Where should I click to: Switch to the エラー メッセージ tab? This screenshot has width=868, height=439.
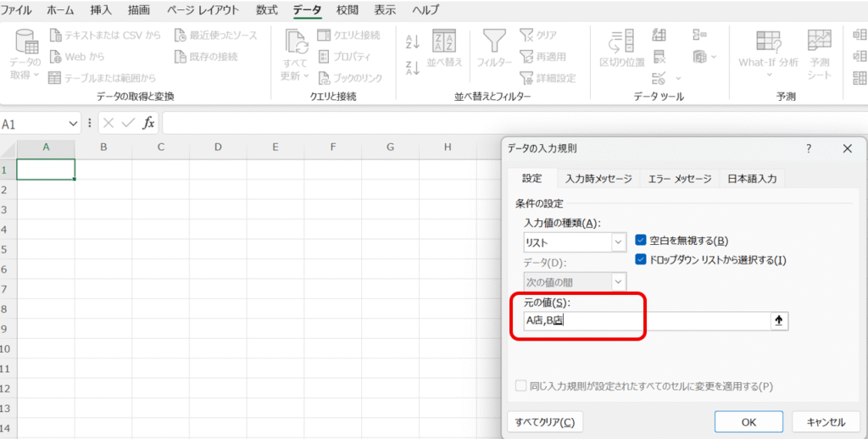tap(679, 179)
